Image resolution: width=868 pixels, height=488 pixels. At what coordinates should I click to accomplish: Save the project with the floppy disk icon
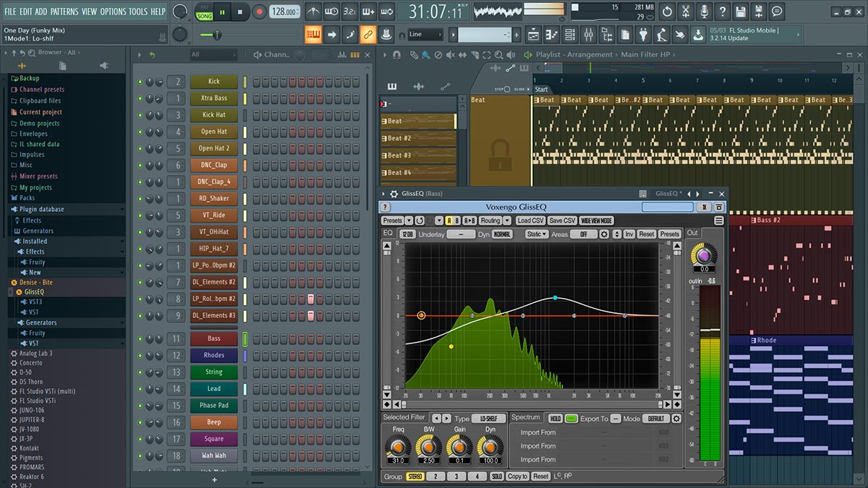click(x=740, y=12)
